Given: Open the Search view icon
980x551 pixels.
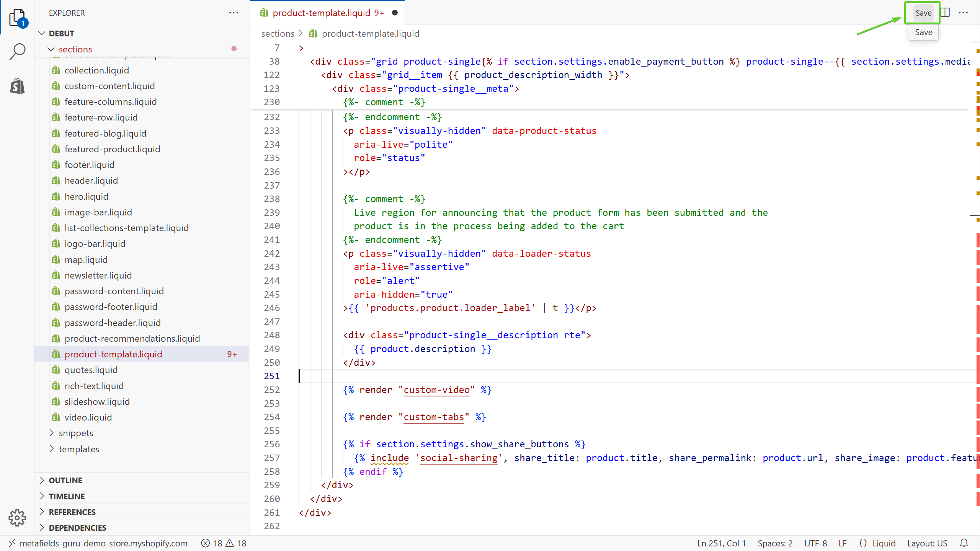Looking at the screenshot, I should [x=17, y=52].
